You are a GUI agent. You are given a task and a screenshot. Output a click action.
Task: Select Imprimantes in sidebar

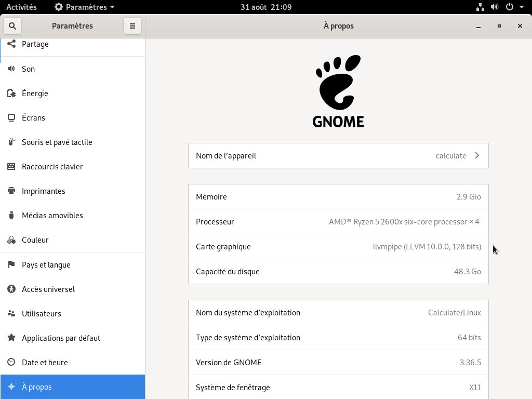coord(73,191)
